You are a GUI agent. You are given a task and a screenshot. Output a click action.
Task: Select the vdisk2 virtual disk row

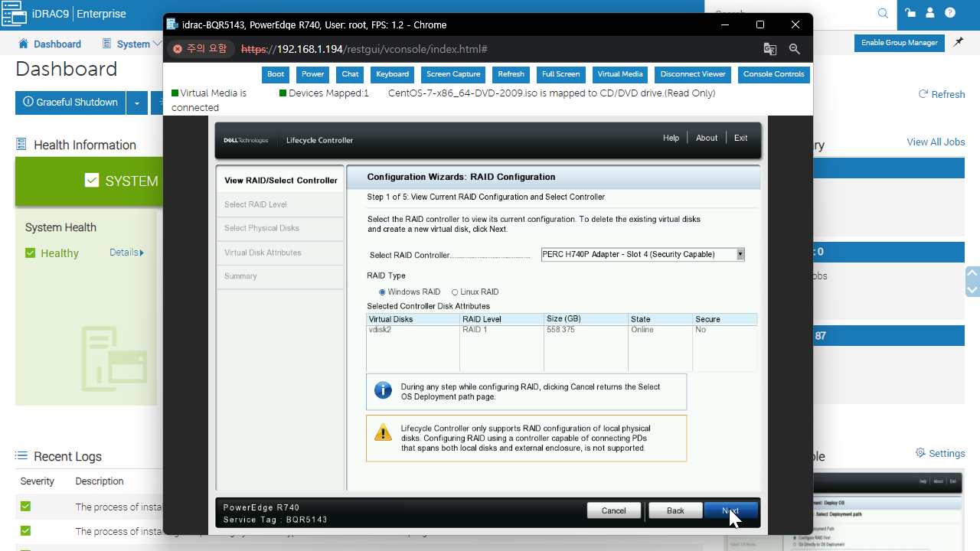point(562,330)
